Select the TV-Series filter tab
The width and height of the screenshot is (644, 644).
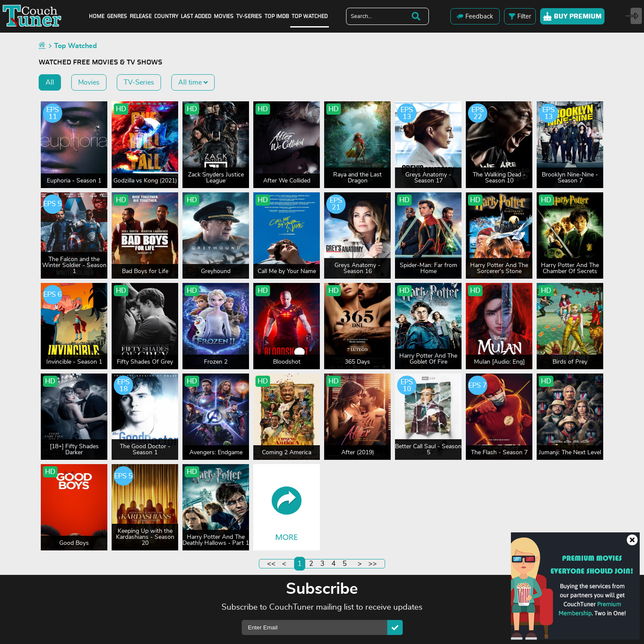point(139,82)
